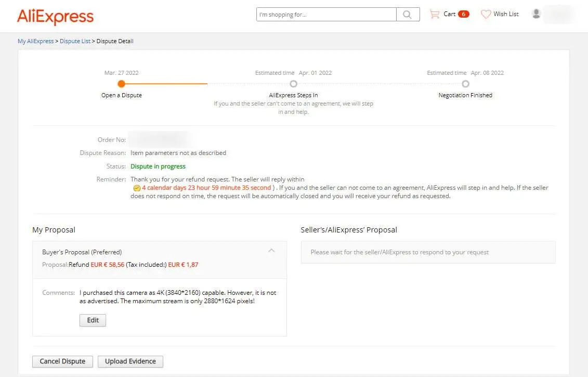Click the "Dispute Detail" breadcrumb text

click(115, 41)
